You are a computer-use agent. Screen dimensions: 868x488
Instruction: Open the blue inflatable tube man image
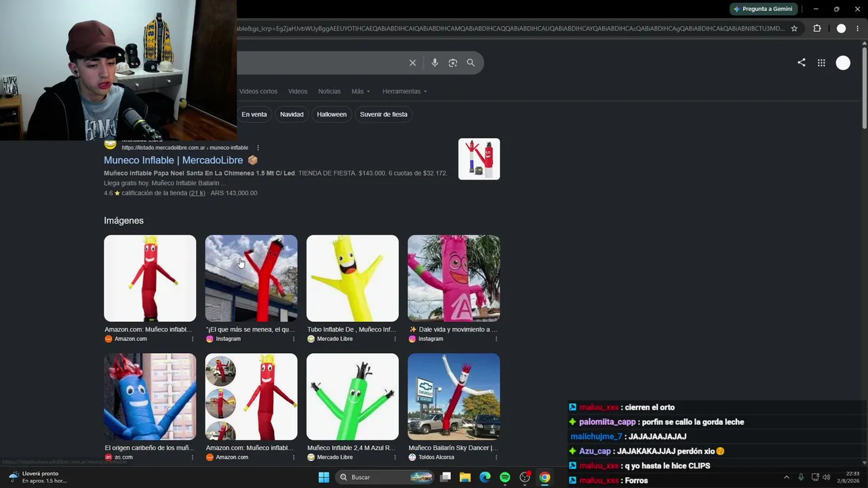(150, 396)
